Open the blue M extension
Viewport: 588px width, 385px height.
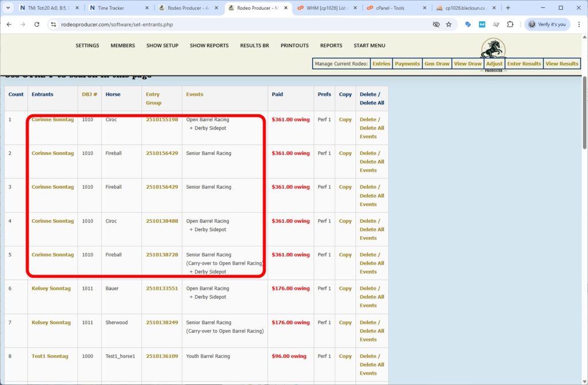point(482,25)
